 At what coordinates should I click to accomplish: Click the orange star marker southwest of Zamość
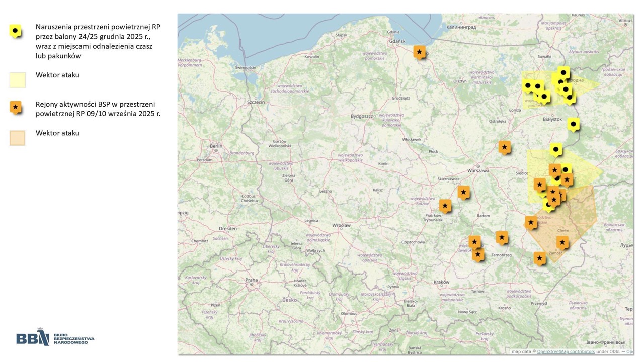point(539,258)
